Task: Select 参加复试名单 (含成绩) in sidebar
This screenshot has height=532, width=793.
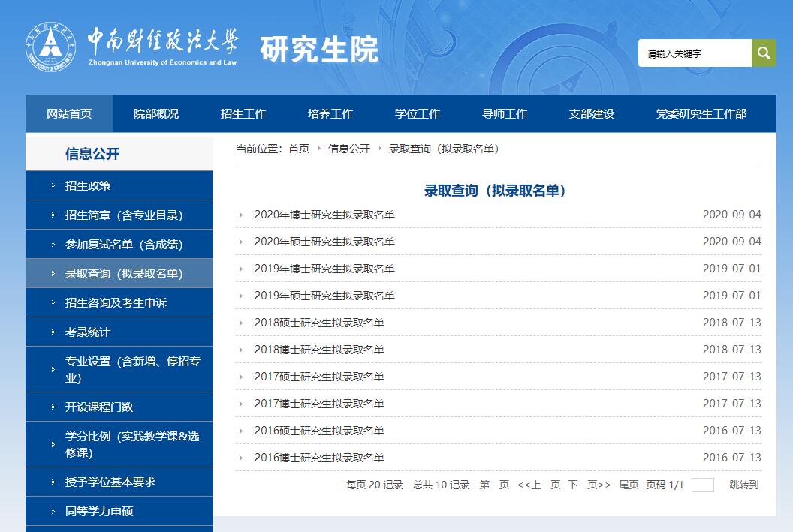Action: [124, 245]
